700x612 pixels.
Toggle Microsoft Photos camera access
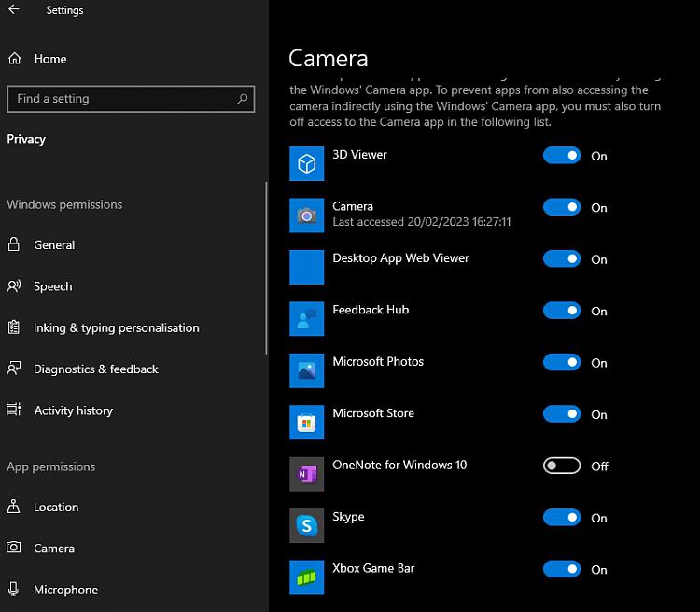click(x=562, y=363)
